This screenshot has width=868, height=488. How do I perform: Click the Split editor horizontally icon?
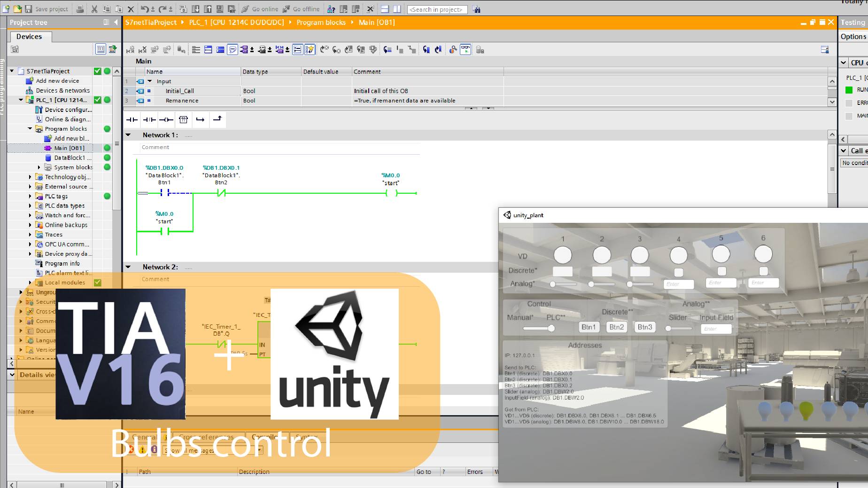[385, 9]
